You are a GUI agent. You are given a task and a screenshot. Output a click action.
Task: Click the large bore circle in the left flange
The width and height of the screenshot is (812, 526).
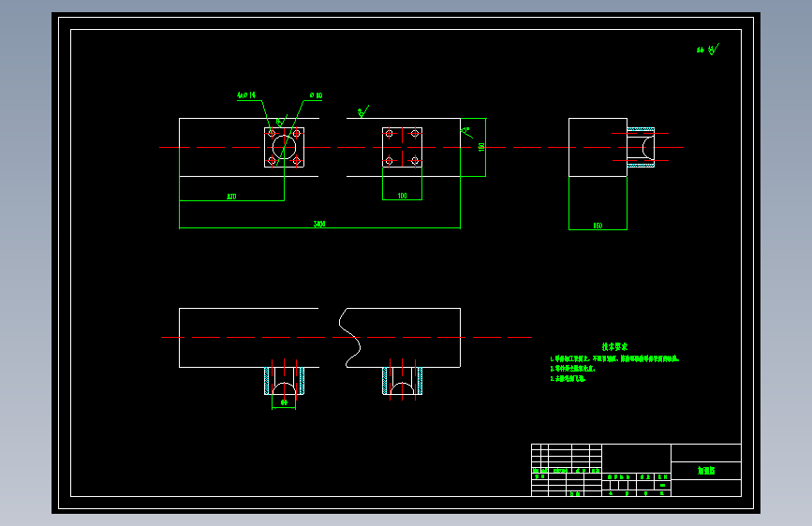284,148
